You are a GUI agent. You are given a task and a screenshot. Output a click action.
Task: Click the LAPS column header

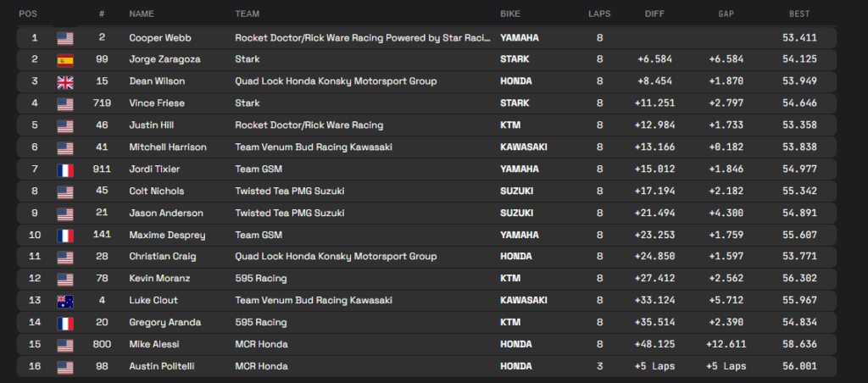(599, 14)
